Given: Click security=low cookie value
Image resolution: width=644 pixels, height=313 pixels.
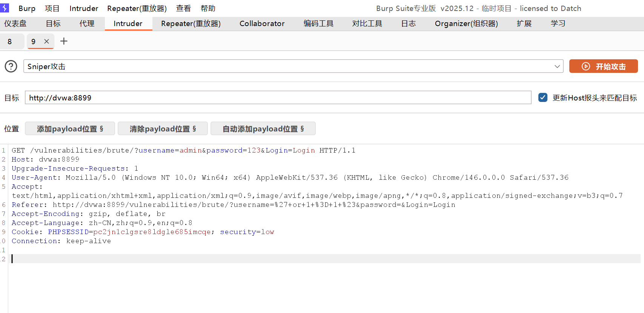Looking at the screenshot, I should tap(247, 232).
